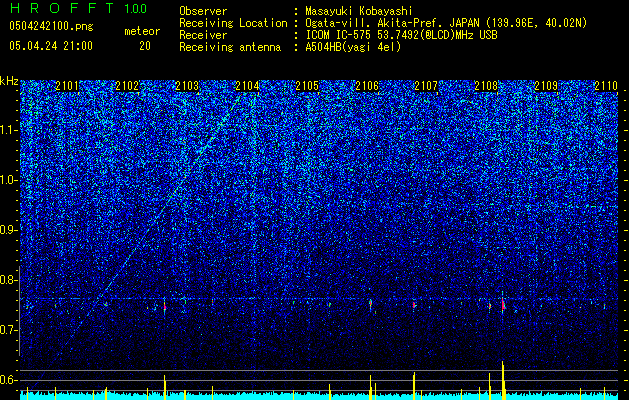Image resolution: width=629 pixels, height=400 pixels.
Task: Click time marker 2104
Action: [x=247, y=86]
